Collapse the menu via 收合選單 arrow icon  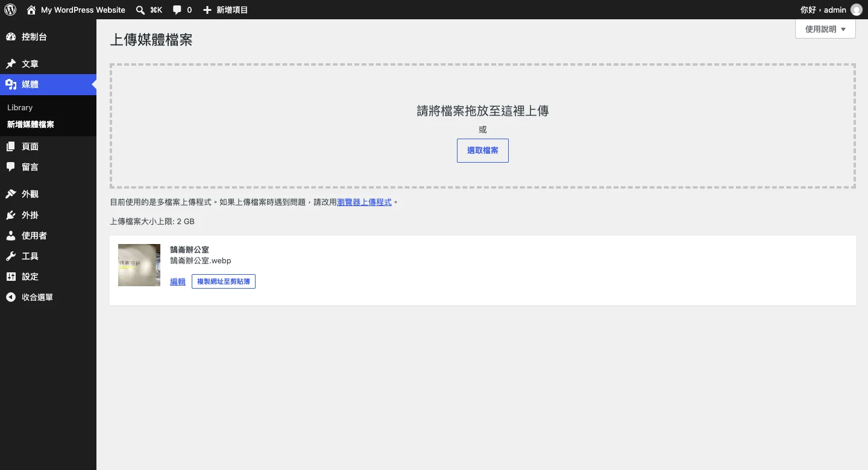coord(11,297)
